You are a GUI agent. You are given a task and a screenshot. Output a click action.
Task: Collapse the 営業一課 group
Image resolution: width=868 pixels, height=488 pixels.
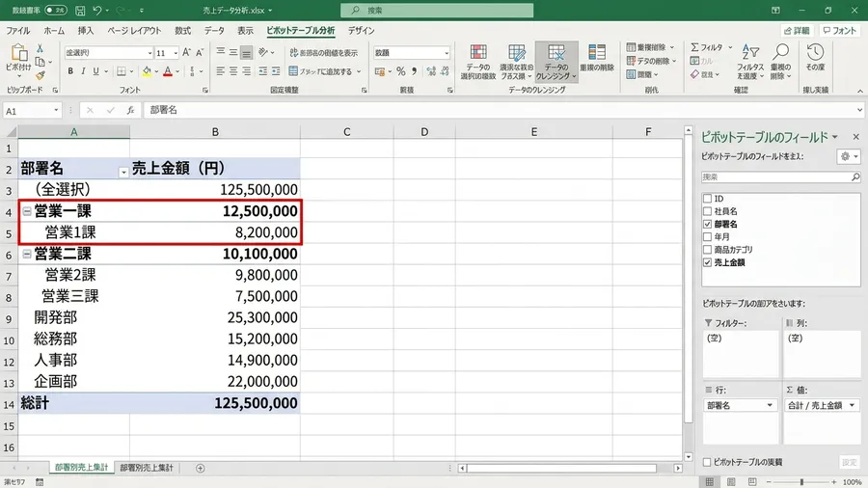tap(27, 211)
